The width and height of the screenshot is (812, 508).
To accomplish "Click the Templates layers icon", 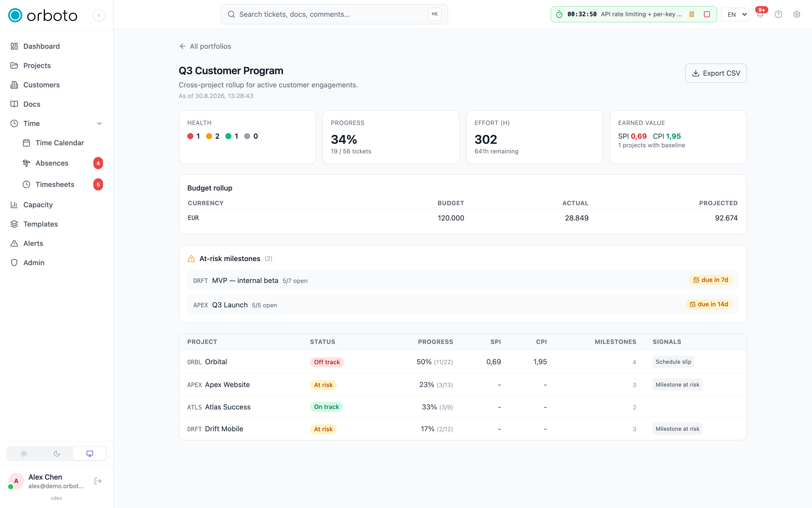I will coord(14,224).
